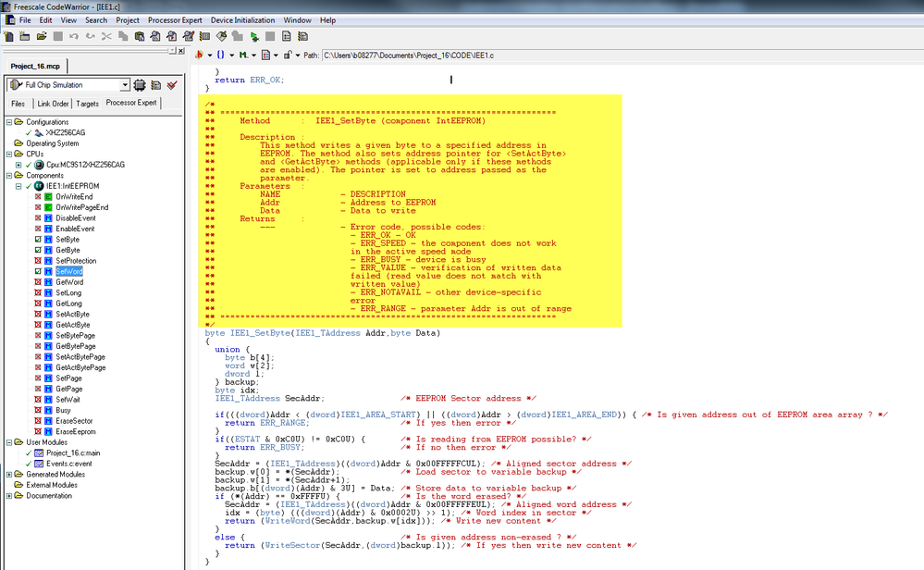Expand the Documentation folder
Image resolution: width=924 pixels, height=570 pixels.
[x=9, y=496]
